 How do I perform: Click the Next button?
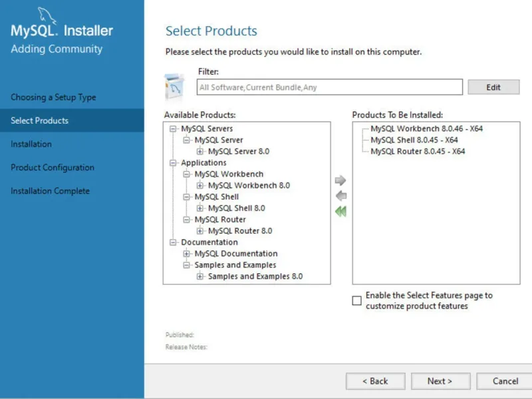(440, 381)
